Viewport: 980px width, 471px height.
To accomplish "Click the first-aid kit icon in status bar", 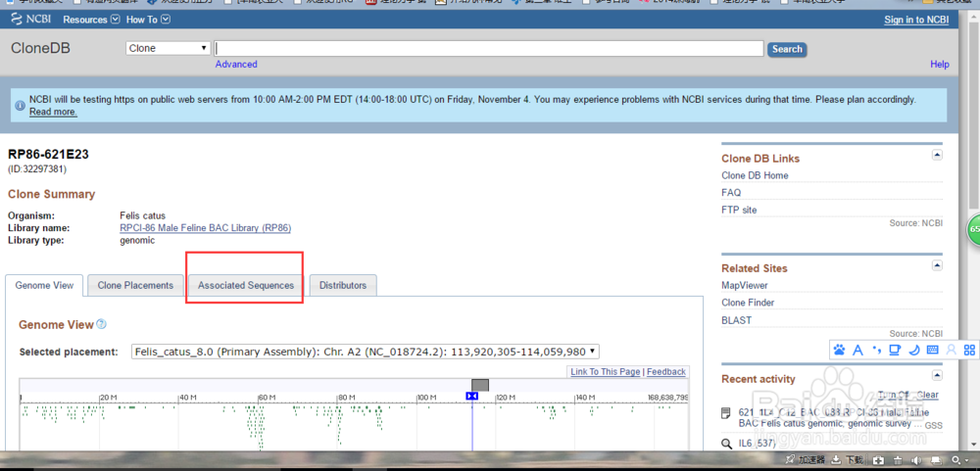I will tap(879, 460).
